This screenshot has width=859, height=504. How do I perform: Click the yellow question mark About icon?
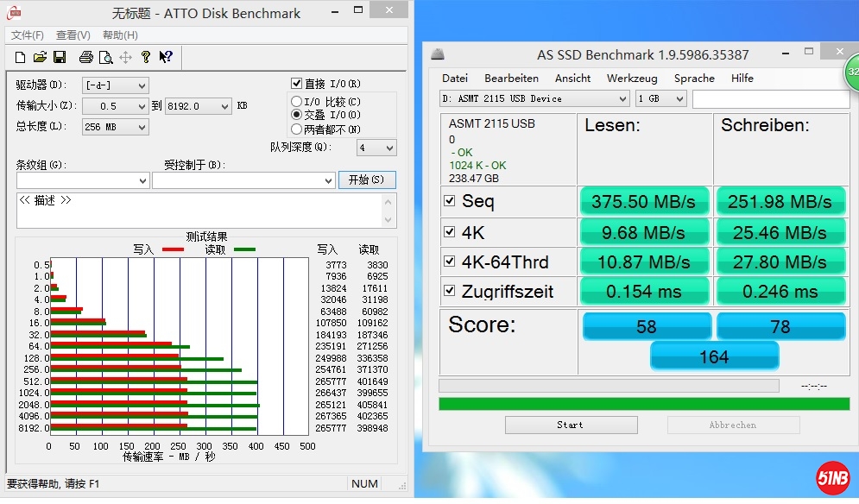click(x=146, y=57)
